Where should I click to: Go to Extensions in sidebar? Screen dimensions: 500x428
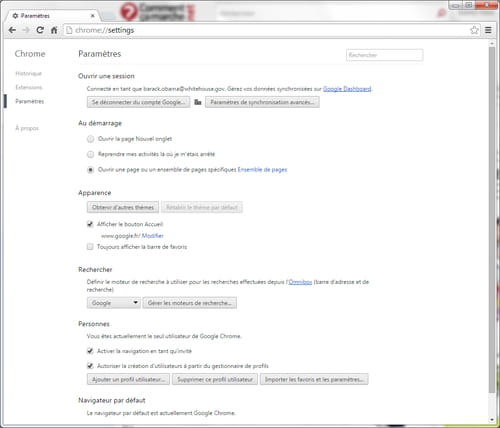(x=29, y=87)
